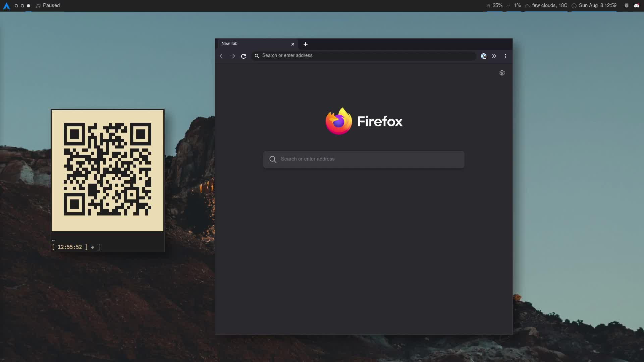
Task: Select the New Tab tab in Firefox
Action: [x=258, y=44]
